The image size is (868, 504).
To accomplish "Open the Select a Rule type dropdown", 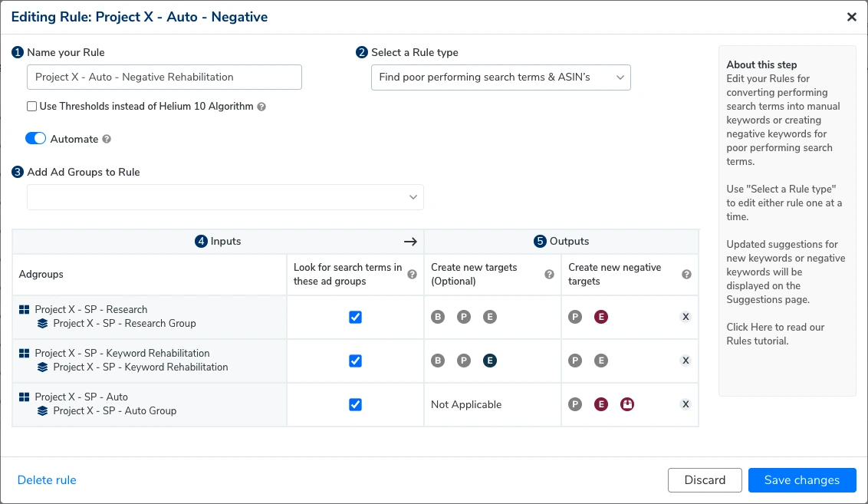I will (501, 77).
